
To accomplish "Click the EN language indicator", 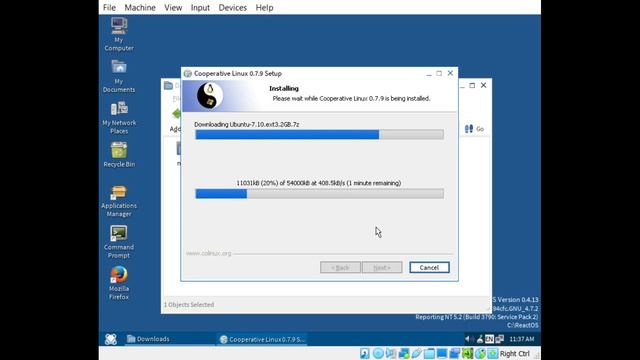I will (489, 339).
